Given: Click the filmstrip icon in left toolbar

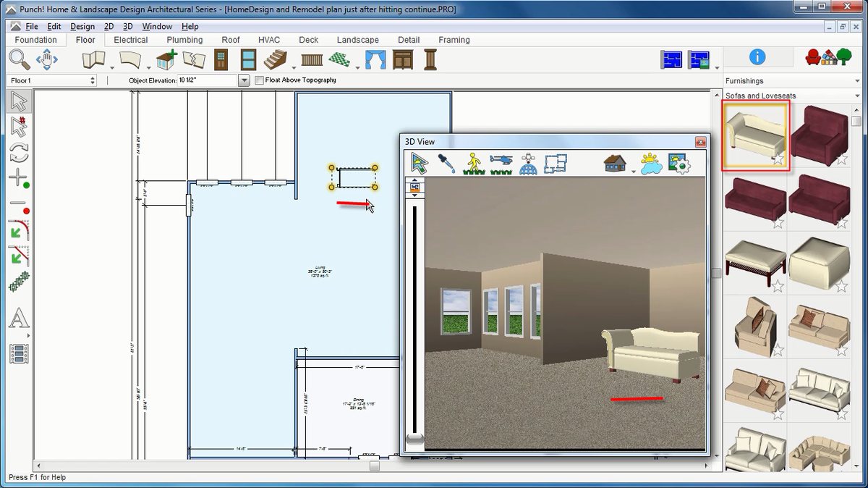Looking at the screenshot, I should point(19,353).
